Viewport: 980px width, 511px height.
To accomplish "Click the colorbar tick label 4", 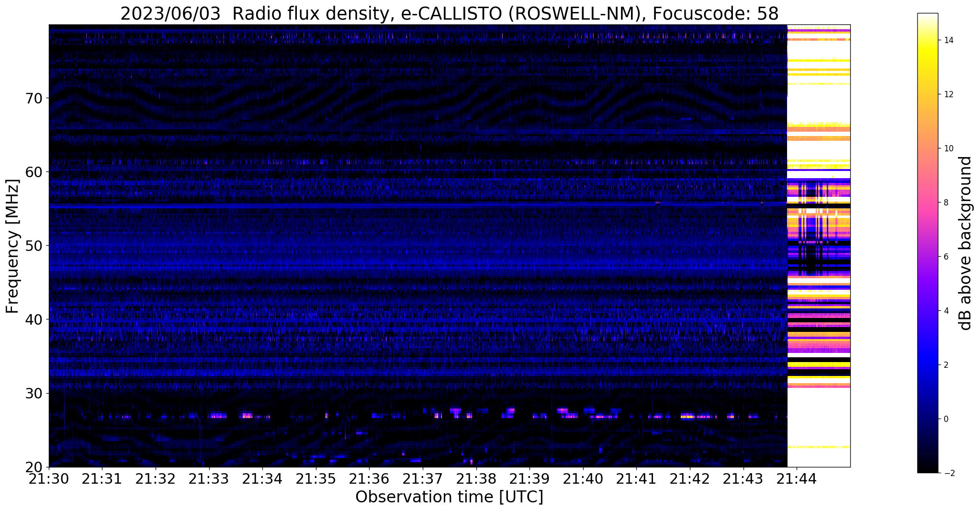I will 946,311.
